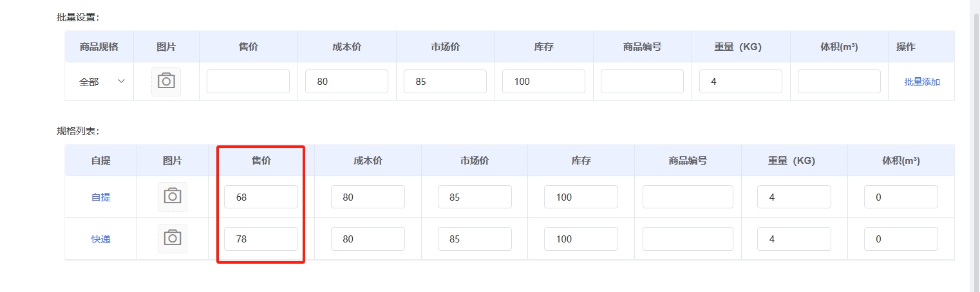Edit the 快递 售价 field showing 78
The height and width of the screenshot is (292, 980).
click(x=261, y=239)
